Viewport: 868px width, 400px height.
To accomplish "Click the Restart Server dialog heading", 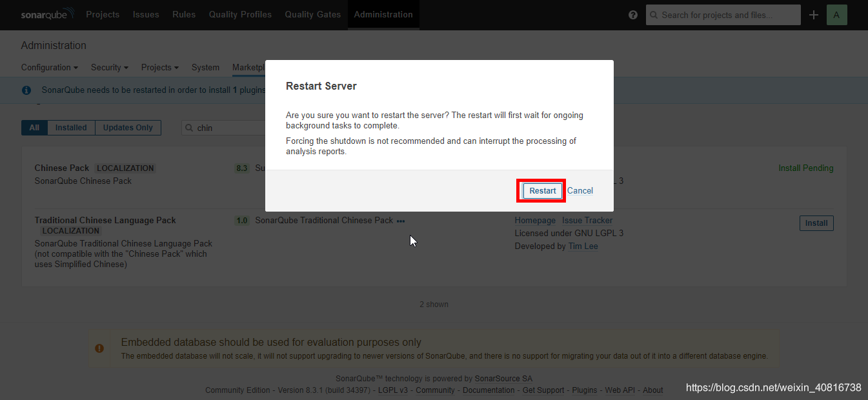I will tap(321, 86).
